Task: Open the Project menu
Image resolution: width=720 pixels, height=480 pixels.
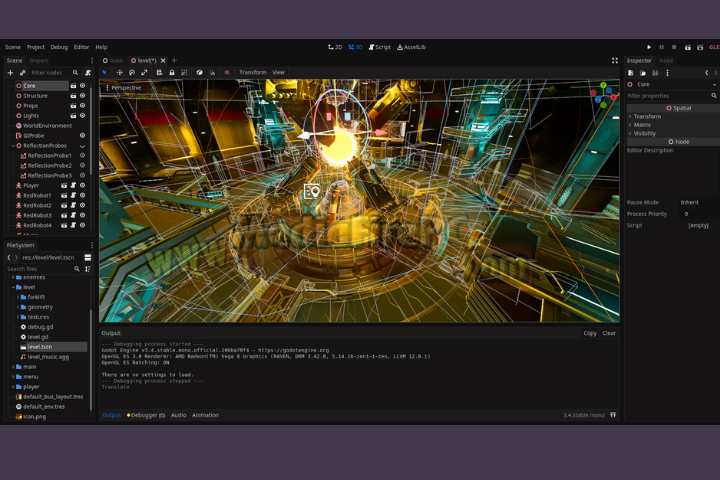Action: pyautogui.click(x=35, y=47)
